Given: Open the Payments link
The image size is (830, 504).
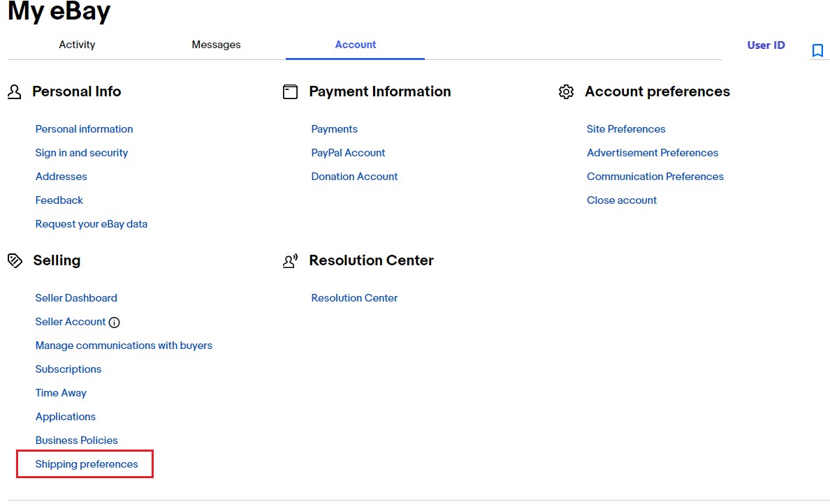Looking at the screenshot, I should tap(334, 129).
